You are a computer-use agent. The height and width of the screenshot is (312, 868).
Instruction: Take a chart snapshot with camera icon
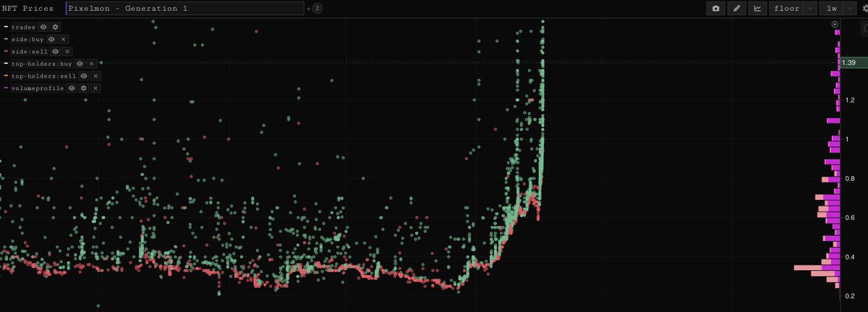pos(715,9)
